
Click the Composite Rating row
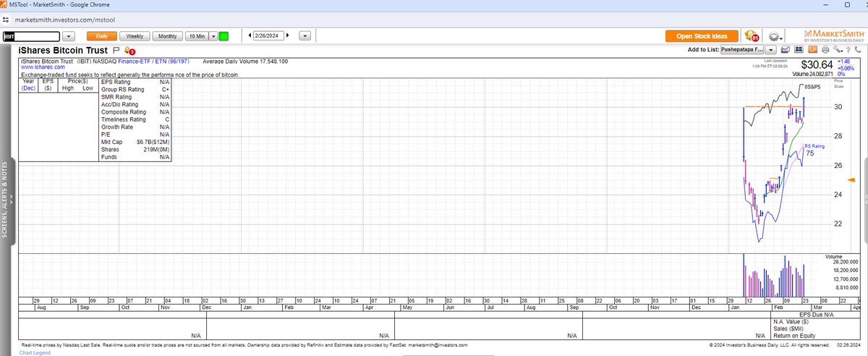(x=135, y=112)
